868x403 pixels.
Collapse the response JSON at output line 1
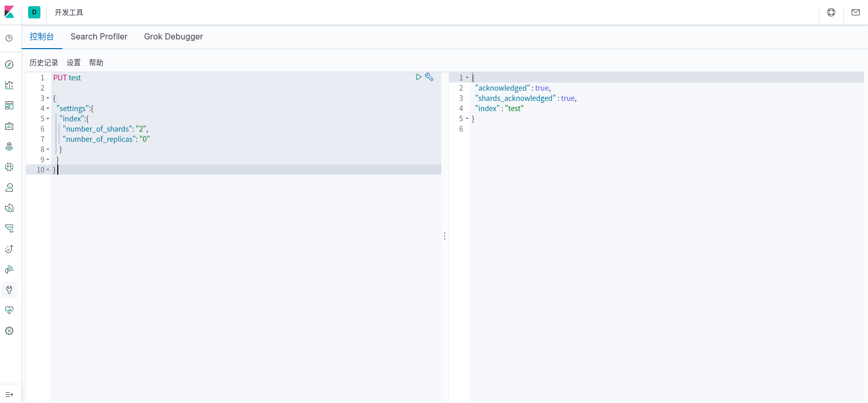point(467,78)
